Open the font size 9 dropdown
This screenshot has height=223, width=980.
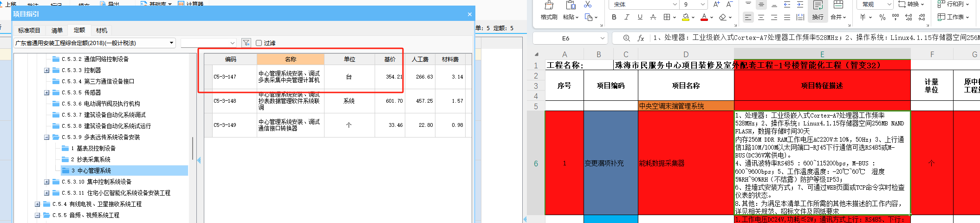point(703,4)
